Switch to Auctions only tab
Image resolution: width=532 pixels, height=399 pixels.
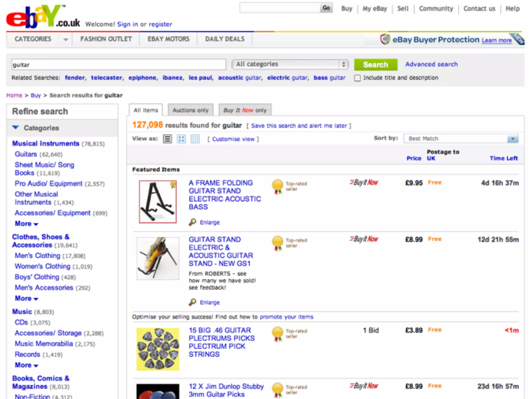pos(190,110)
